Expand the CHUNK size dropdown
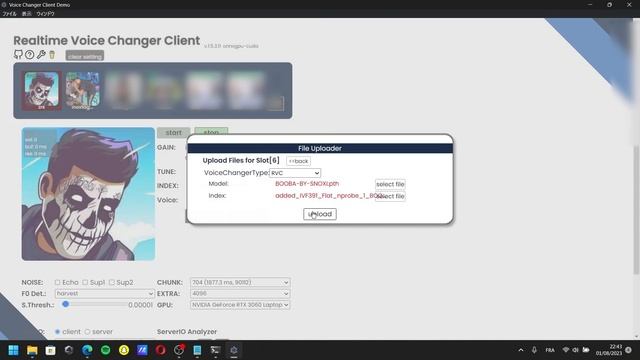 click(x=240, y=282)
